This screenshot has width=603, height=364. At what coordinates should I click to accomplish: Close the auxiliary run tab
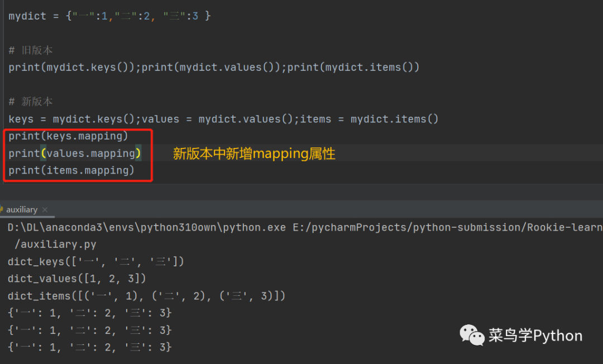(x=45, y=210)
